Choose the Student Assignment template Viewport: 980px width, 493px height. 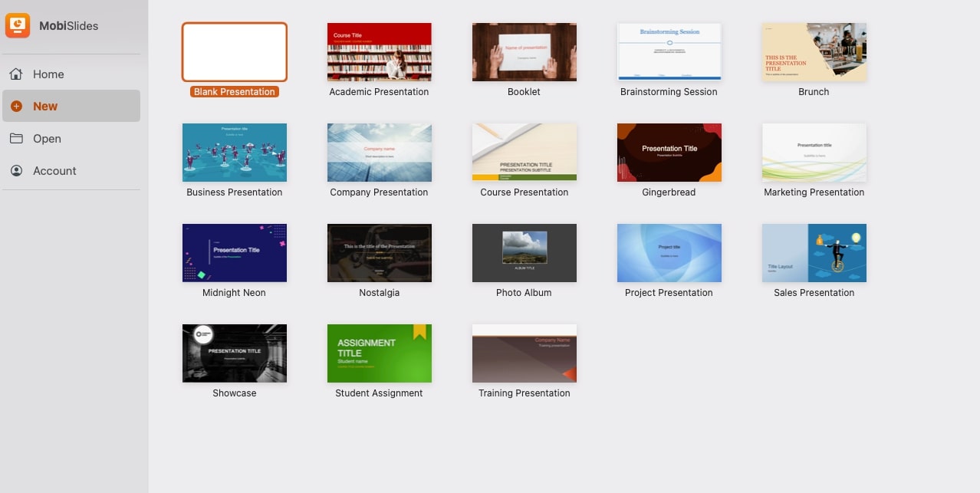tap(379, 353)
